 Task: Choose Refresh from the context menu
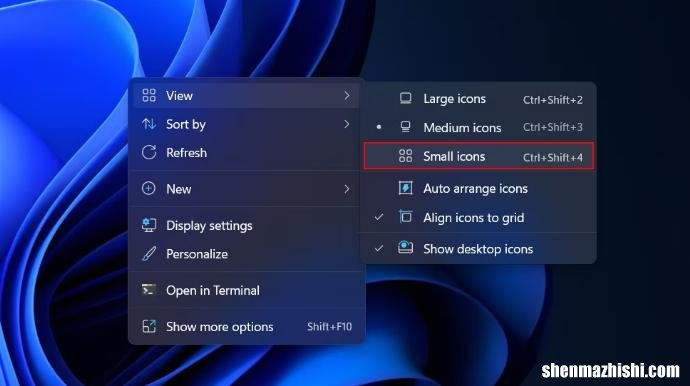(246, 153)
